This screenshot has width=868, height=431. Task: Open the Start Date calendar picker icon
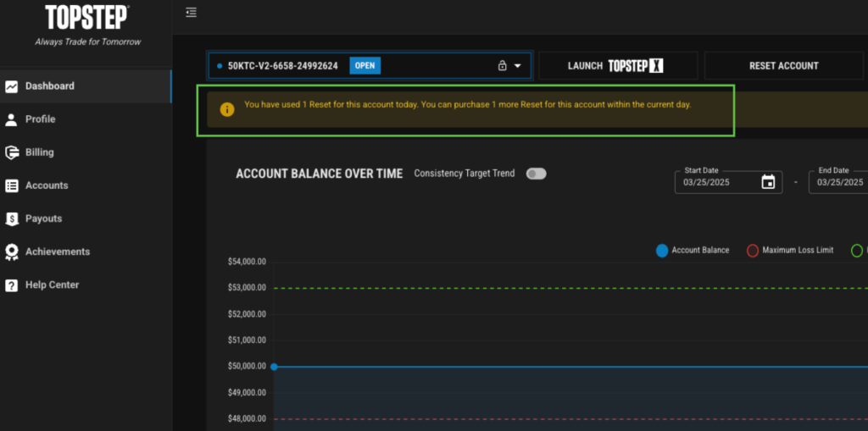(x=768, y=182)
